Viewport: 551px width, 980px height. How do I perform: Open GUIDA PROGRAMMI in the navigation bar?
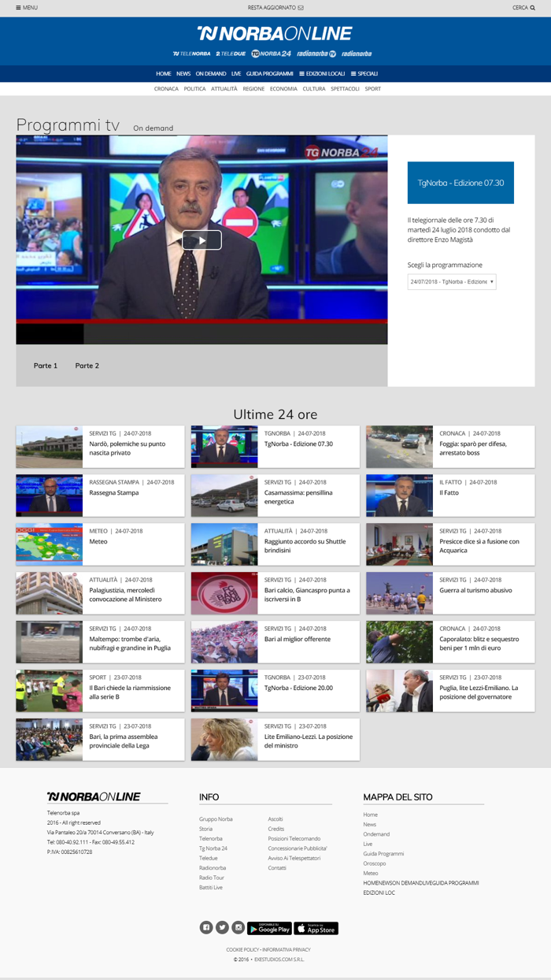(x=269, y=73)
